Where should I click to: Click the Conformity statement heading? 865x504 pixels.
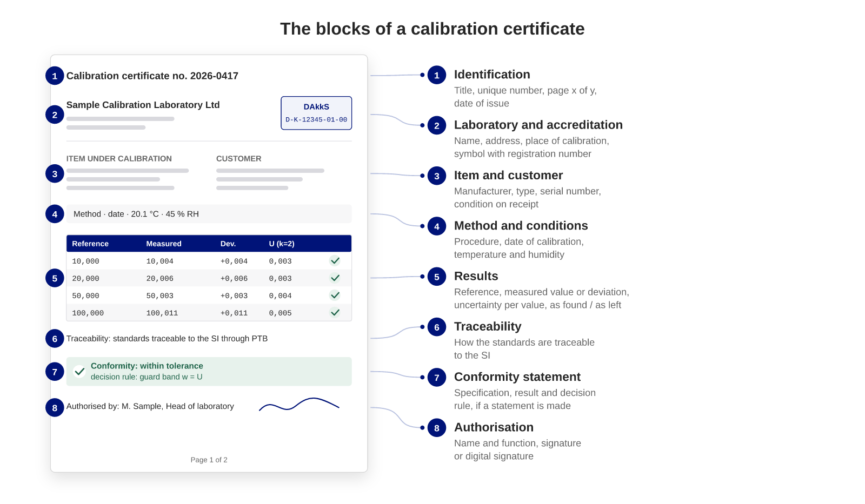(517, 377)
